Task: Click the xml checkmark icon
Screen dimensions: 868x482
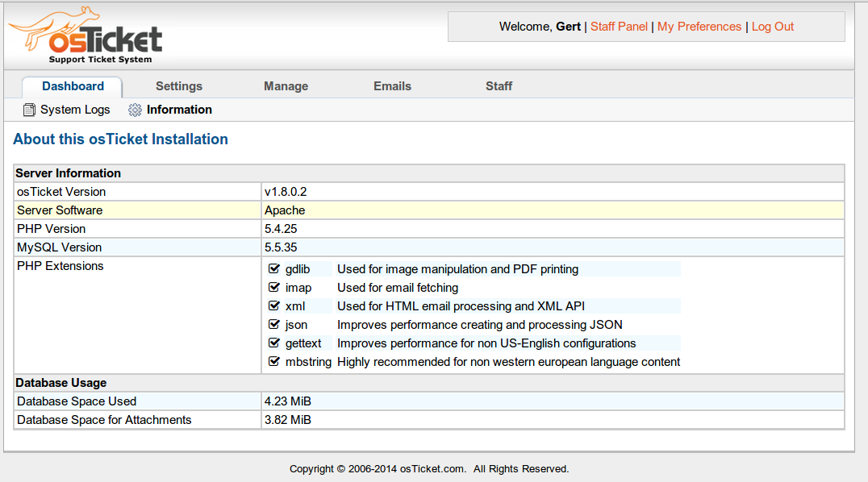Action: (274, 306)
